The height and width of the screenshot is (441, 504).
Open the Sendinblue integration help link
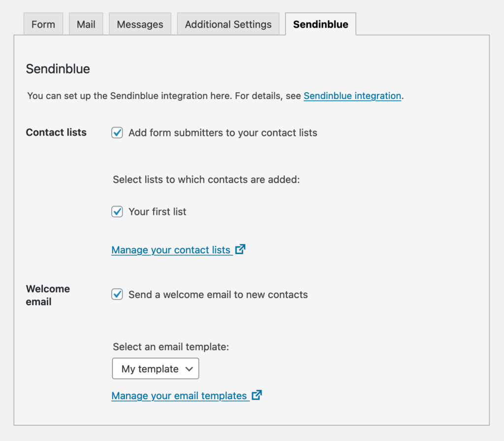pos(352,96)
